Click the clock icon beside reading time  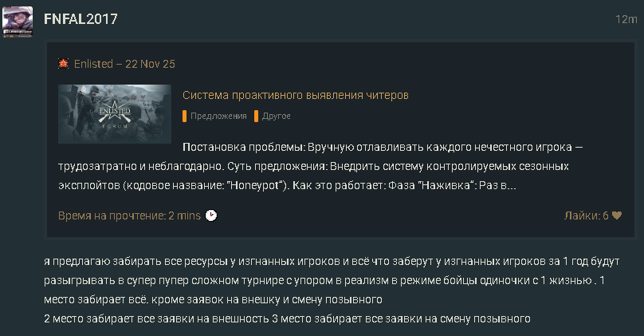[211, 215]
